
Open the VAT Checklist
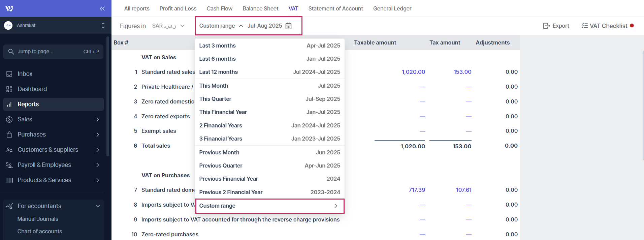tap(605, 26)
